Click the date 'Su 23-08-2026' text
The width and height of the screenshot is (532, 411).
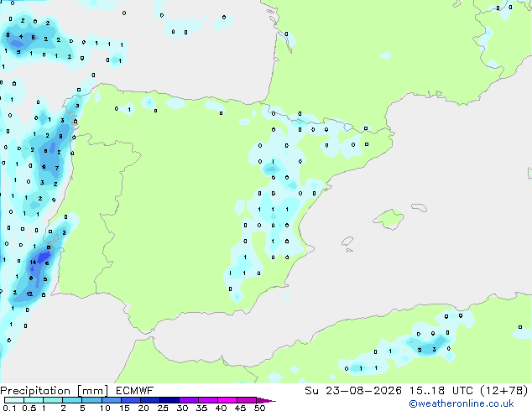pyautogui.click(x=353, y=391)
